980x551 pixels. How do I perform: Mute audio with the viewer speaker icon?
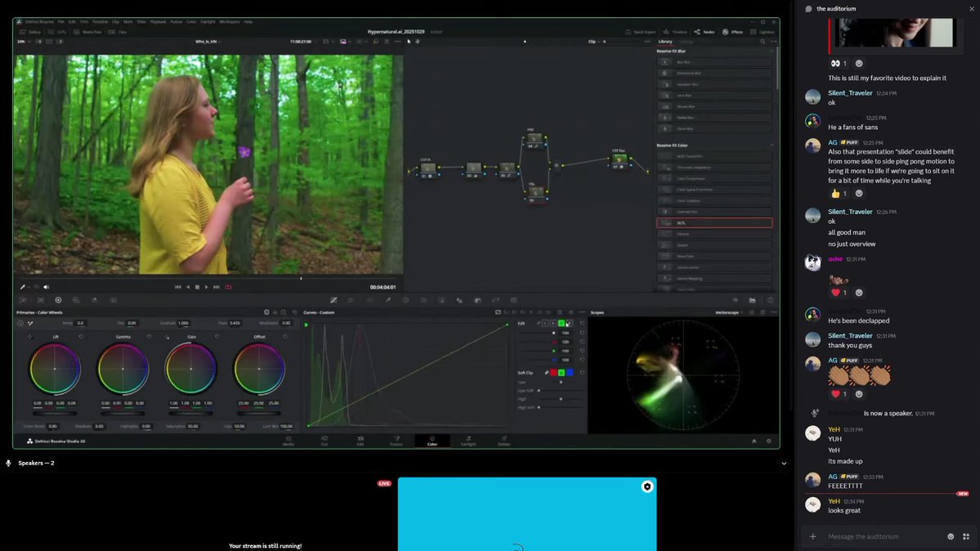tap(46, 287)
